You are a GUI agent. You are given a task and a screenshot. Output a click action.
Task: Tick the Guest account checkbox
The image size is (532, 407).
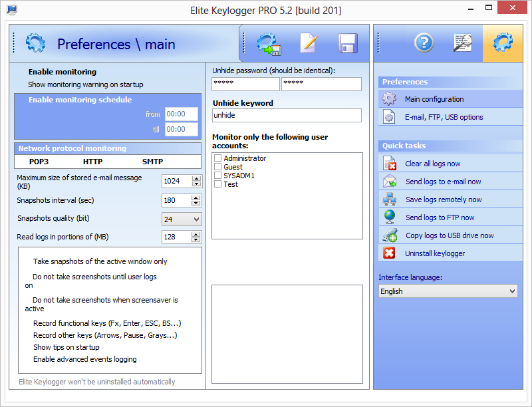pos(217,167)
